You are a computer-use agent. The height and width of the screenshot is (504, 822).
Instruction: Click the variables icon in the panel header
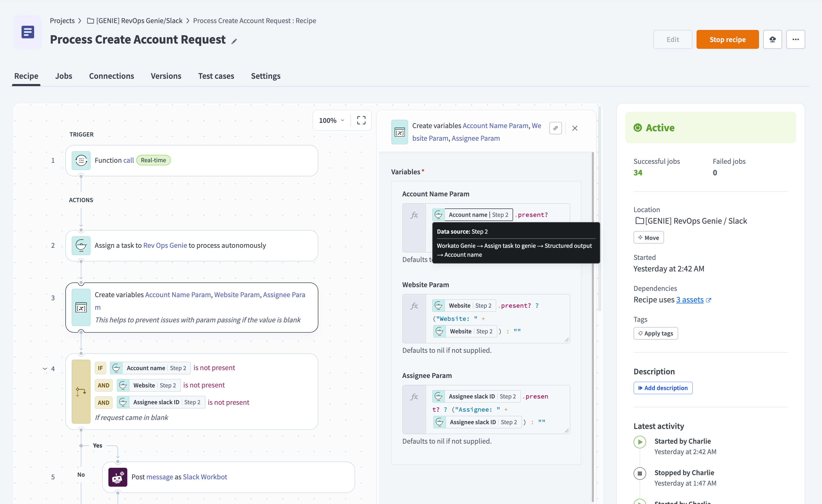tap(399, 132)
